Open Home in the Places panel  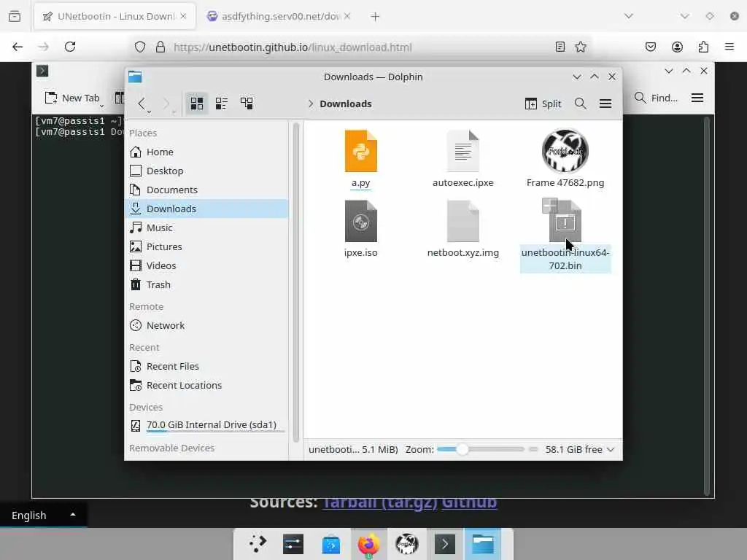coord(206,152)
